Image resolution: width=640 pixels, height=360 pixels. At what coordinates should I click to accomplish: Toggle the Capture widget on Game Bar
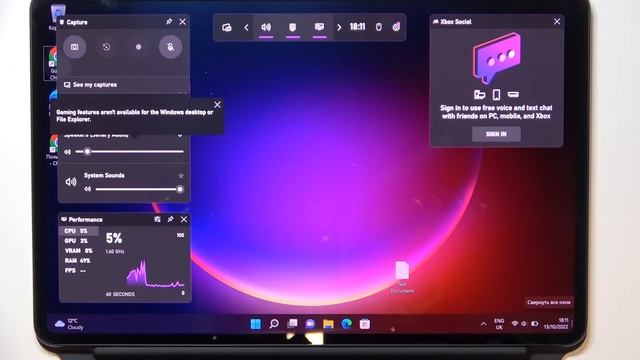(293, 27)
